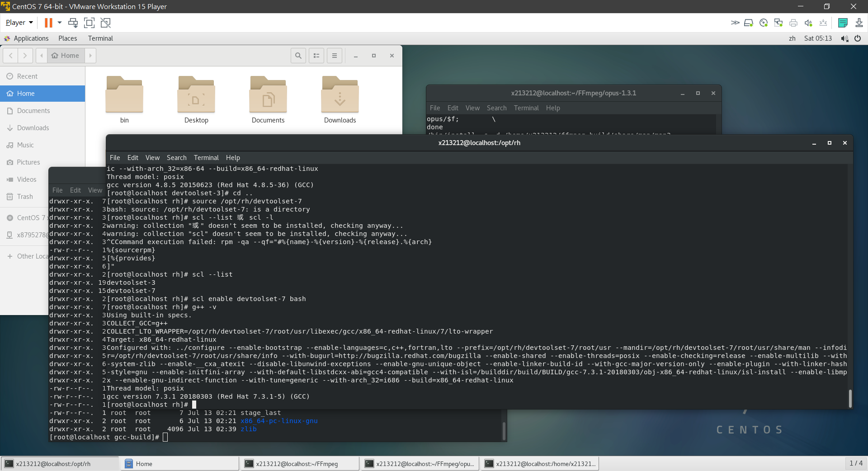Click the x86_64-pc-linux-gnu directory name
The height and width of the screenshot is (471, 868).
[x=279, y=421]
